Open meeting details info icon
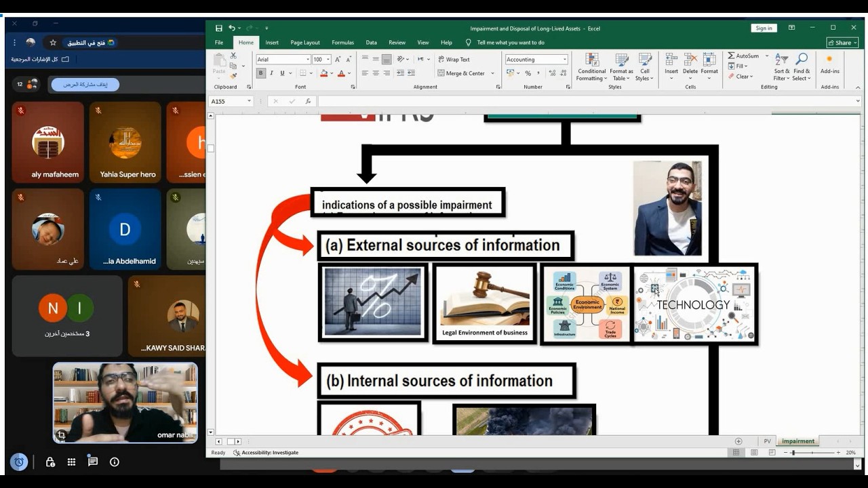 (x=115, y=462)
